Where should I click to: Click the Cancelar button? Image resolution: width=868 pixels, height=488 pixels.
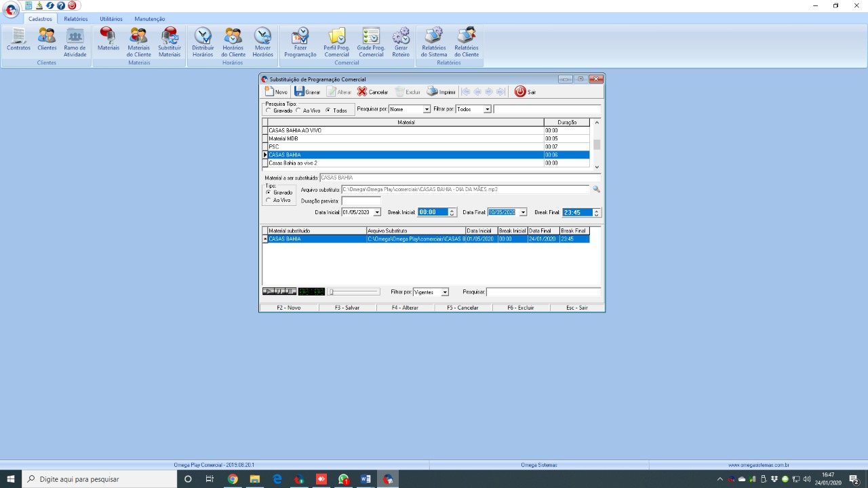(x=372, y=91)
